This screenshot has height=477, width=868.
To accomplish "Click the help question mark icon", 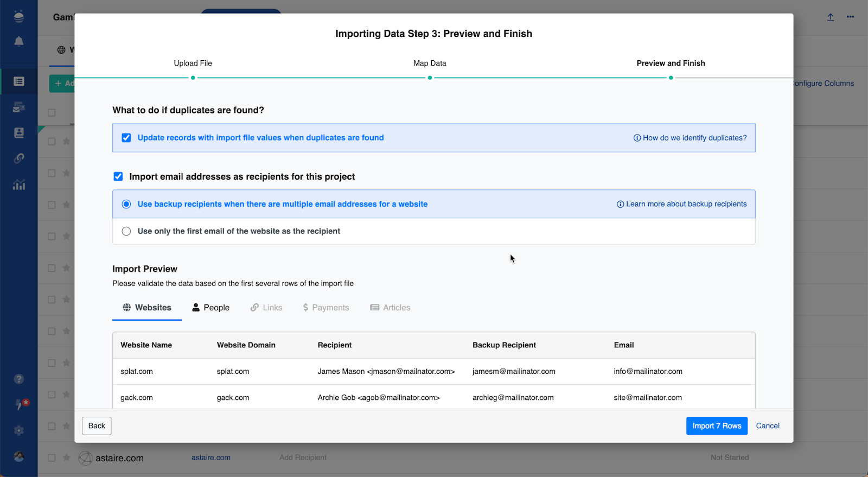I will click(x=18, y=379).
